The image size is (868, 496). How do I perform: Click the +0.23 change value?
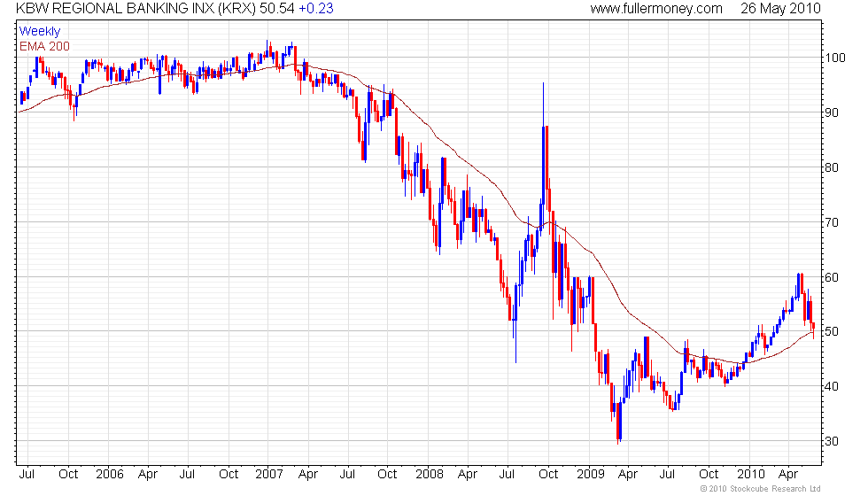(316, 9)
